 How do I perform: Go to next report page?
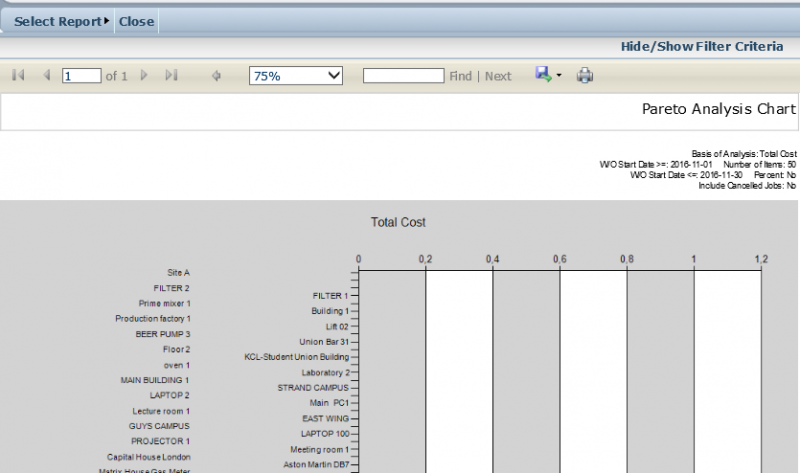[144, 75]
